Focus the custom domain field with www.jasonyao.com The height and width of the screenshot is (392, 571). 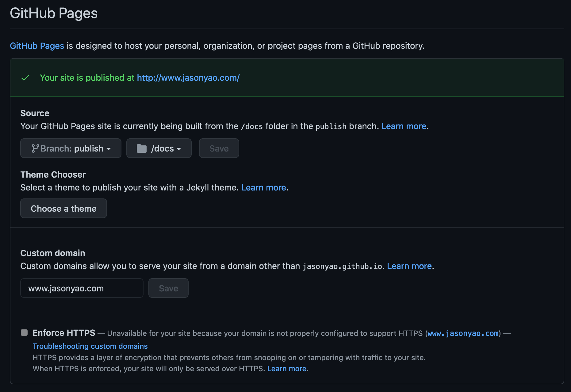(82, 288)
